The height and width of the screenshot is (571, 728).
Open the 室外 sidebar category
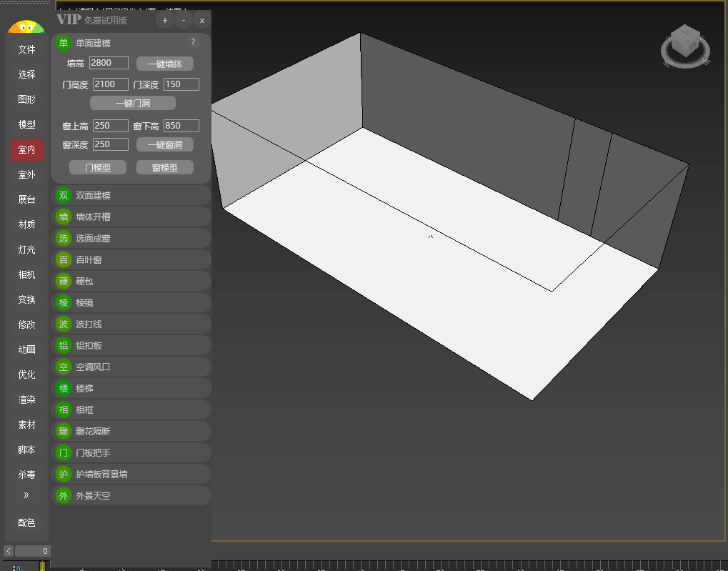click(x=26, y=174)
